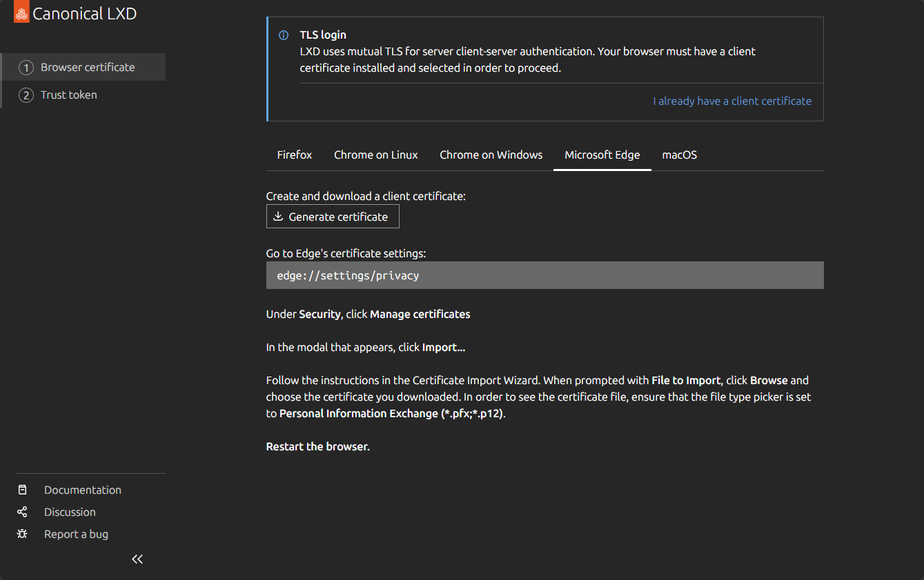Screen dimensions: 924x580
Task: Click the 'Import...' bold text
Action: 444,347
